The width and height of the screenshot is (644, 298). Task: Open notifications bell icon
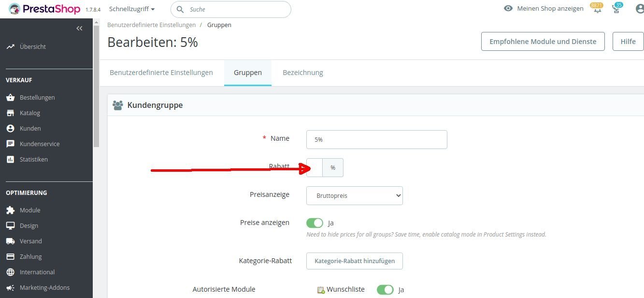[x=598, y=9]
